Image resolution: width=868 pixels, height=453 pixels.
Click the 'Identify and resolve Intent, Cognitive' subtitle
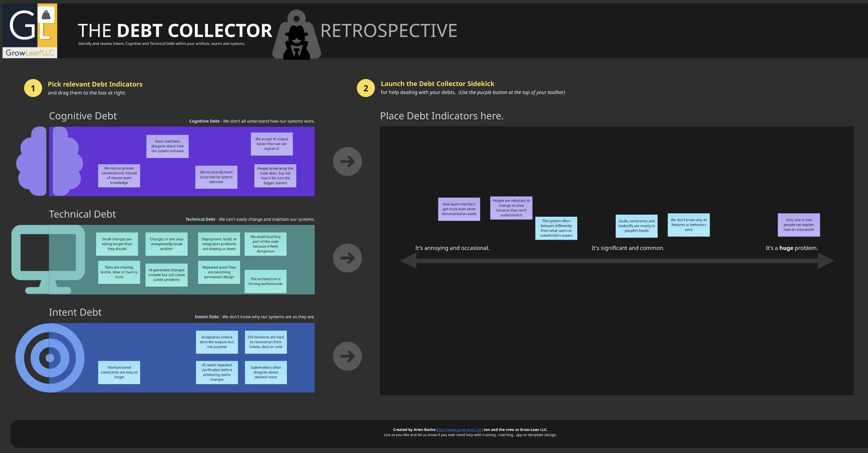(x=162, y=44)
